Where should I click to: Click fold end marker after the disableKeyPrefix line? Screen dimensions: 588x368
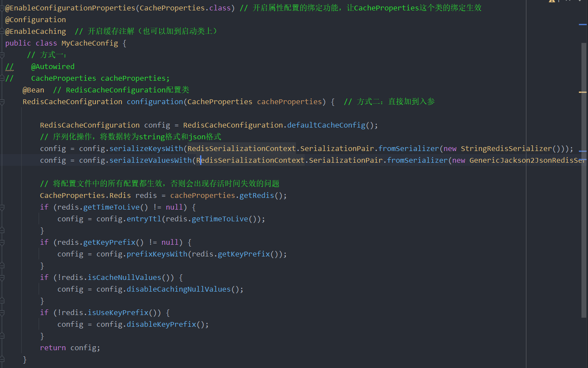2,336
